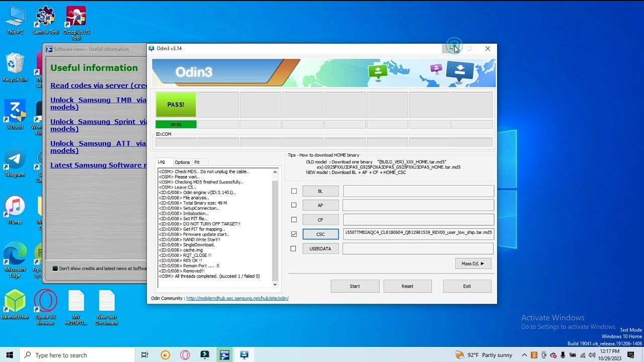644x362 pixels.
Task: Enable the BL checkbox
Action: 294,191
